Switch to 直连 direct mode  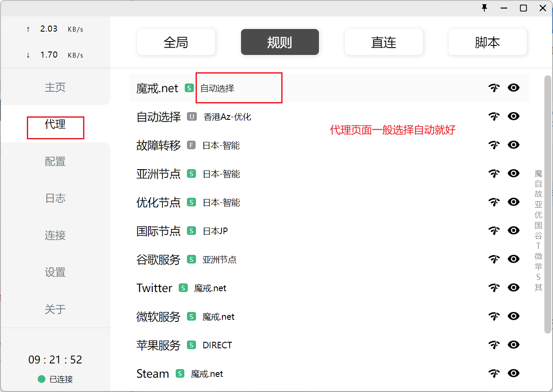point(384,42)
